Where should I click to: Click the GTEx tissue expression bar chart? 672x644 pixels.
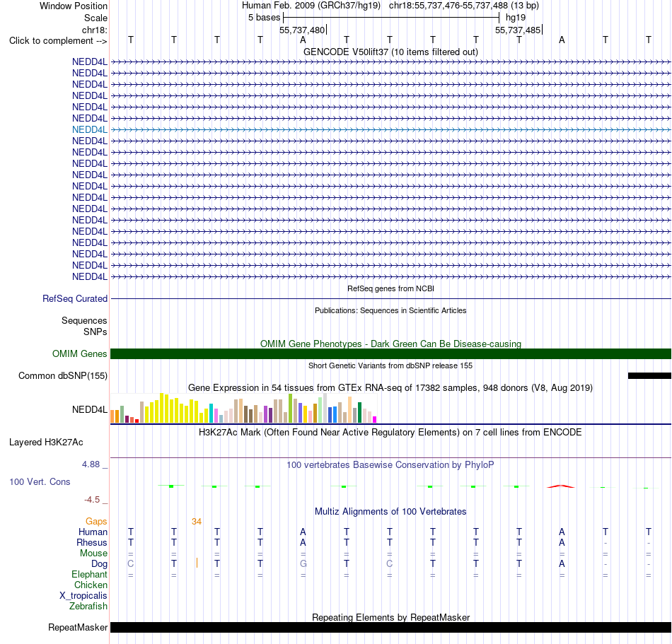243,408
